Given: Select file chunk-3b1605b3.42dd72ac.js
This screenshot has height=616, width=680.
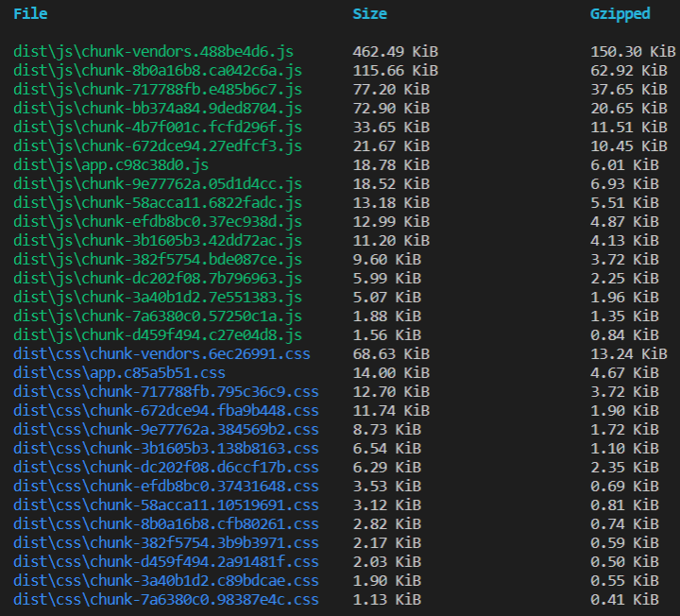Looking at the screenshot, I should pyautogui.click(x=158, y=240).
